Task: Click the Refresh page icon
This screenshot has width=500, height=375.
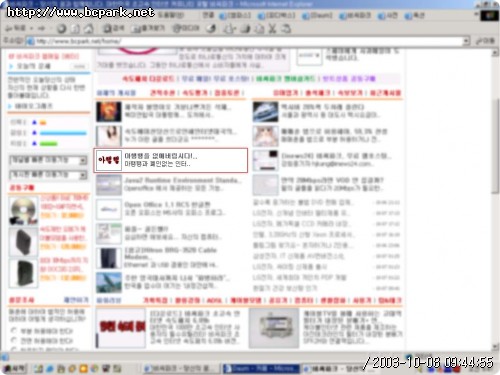Action: click(75, 29)
